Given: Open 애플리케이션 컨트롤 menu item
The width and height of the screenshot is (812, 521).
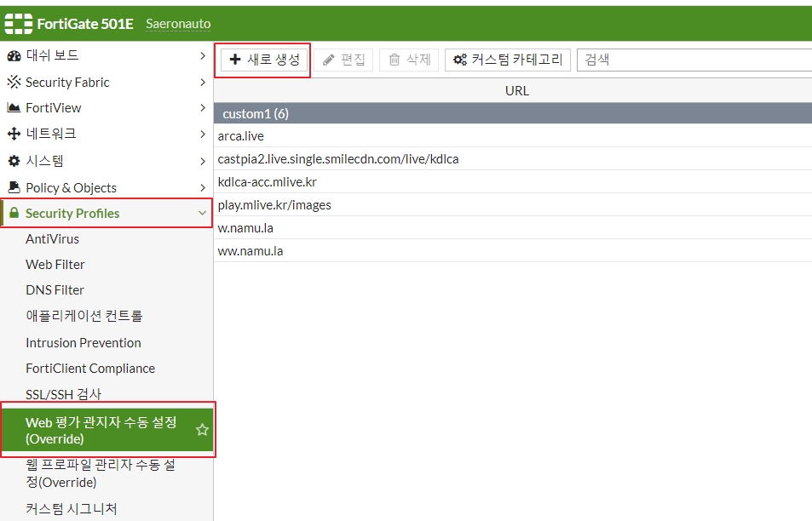Looking at the screenshot, I should 84,316.
